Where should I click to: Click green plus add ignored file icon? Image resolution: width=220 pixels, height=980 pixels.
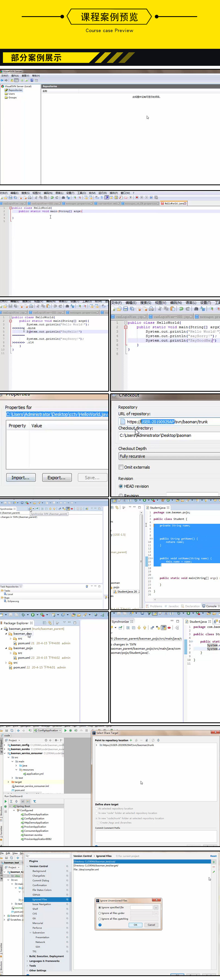point(214,862)
